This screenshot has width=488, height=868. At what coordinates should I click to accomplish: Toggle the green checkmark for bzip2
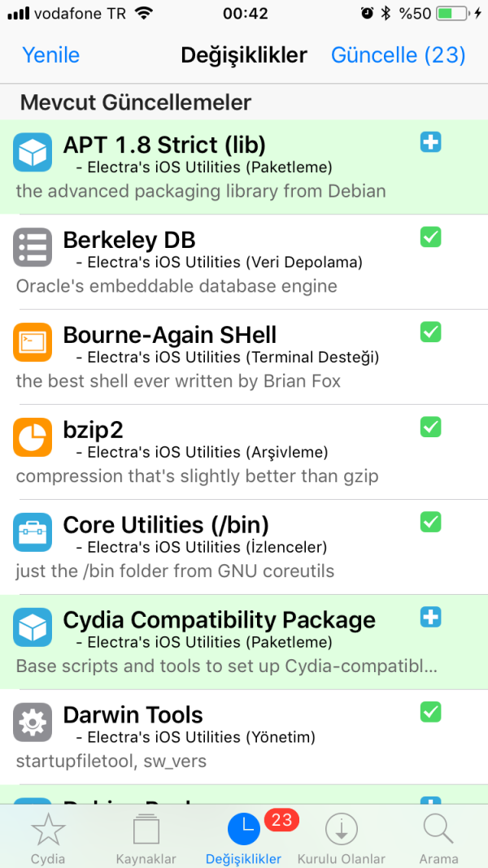[x=430, y=427]
